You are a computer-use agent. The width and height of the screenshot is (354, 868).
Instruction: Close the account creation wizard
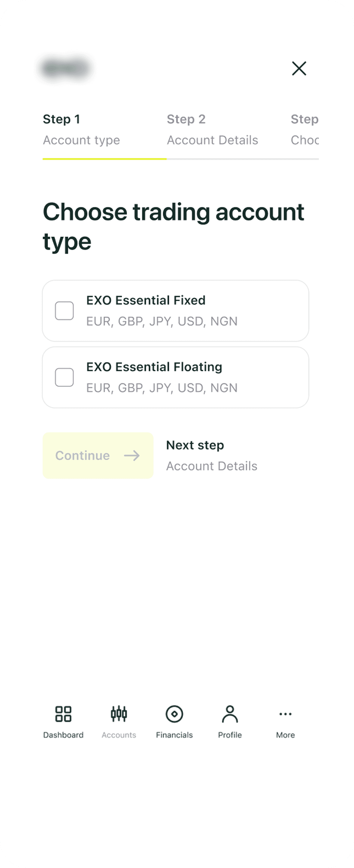coord(299,69)
